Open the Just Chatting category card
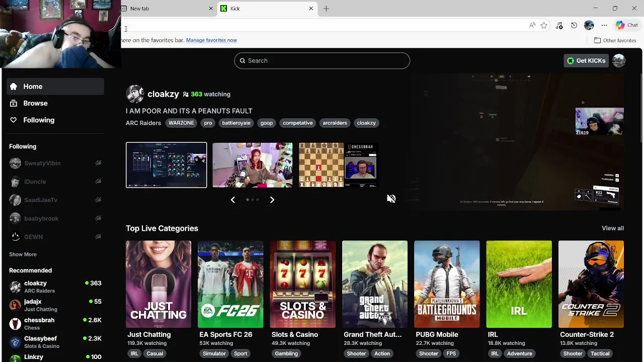Viewport: 644px width, 362px height. tap(158, 284)
